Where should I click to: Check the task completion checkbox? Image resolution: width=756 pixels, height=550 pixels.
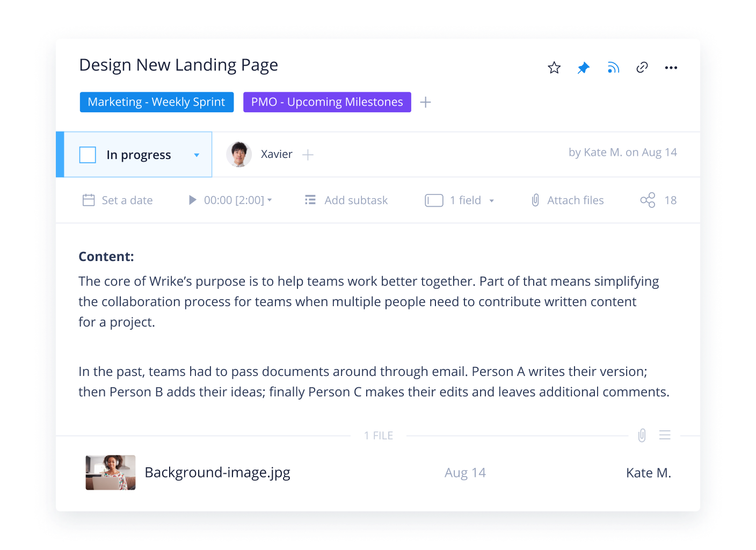tap(88, 155)
